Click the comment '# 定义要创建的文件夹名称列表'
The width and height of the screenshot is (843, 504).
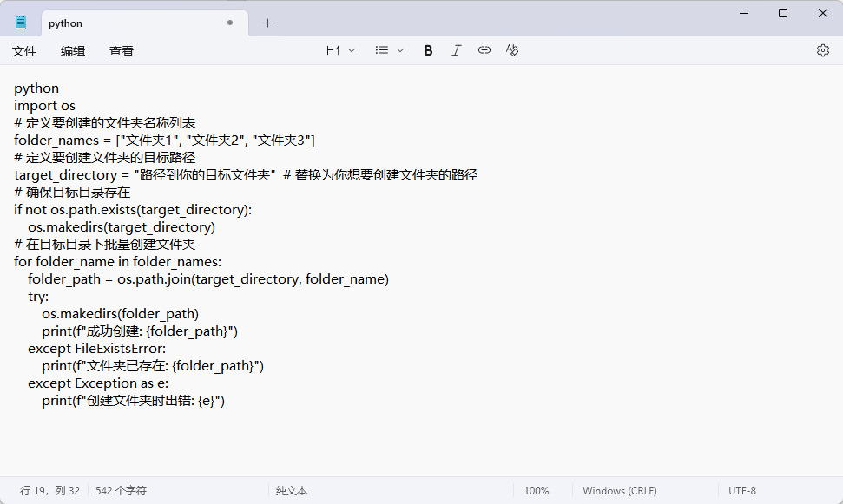click(x=105, y=122)
